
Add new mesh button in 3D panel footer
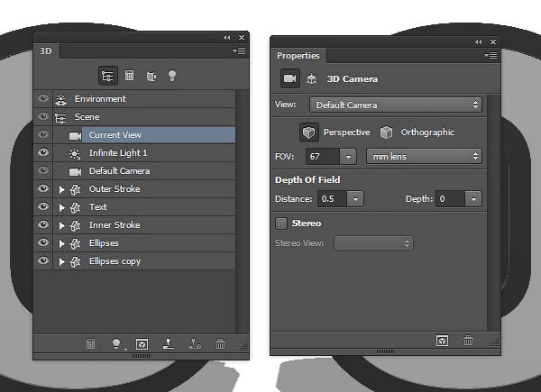[x=90, y=343]
